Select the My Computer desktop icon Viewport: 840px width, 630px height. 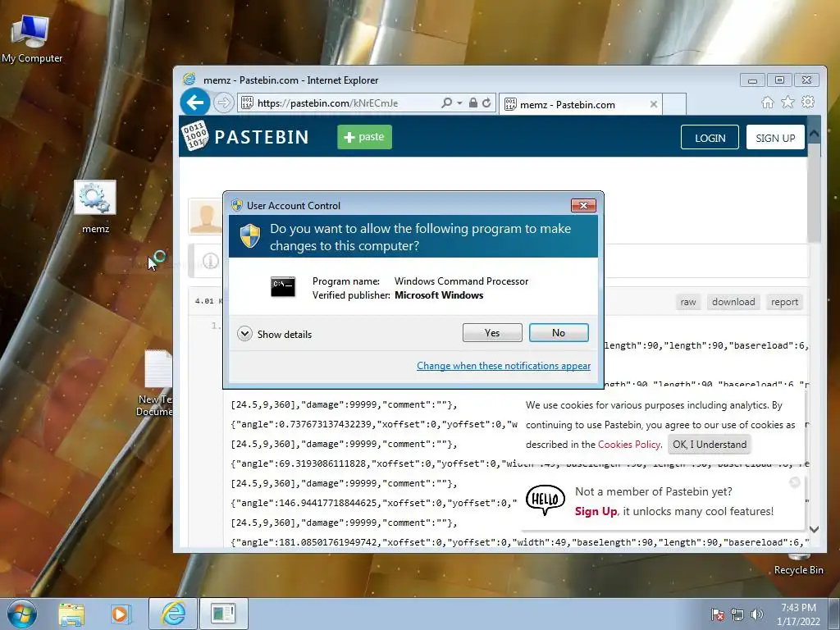pos(32,39)
